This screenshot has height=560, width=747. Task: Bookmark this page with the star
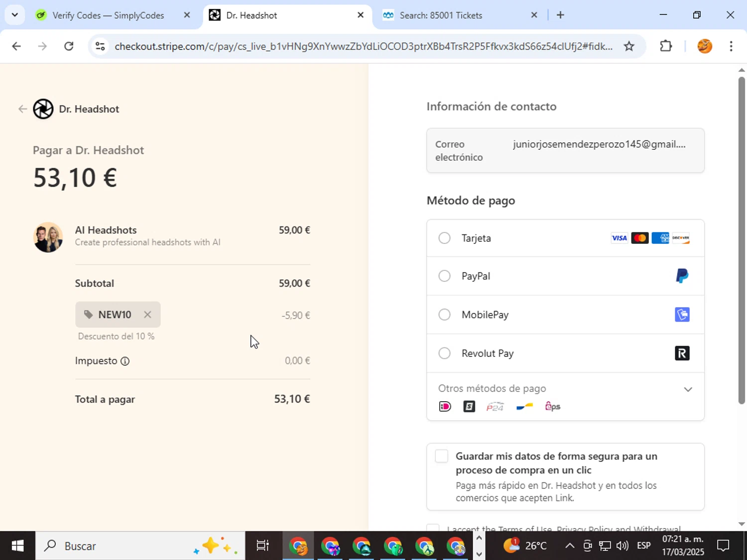tap(629, 46)
